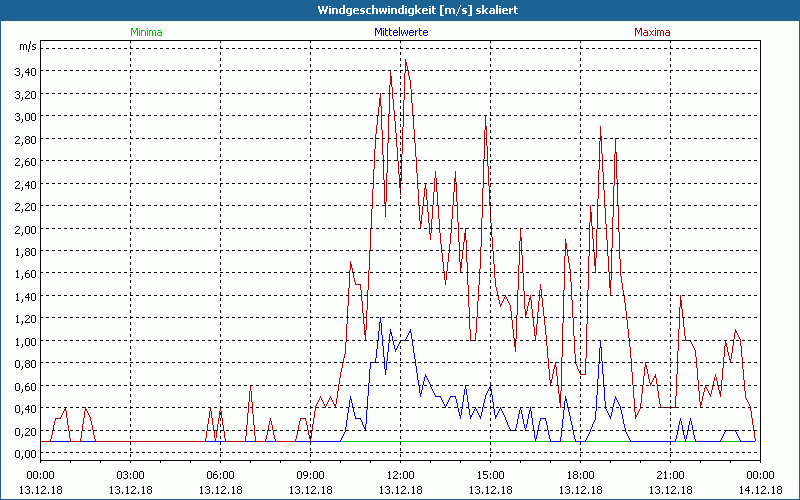Select the 3,40 y-axis value
Viewport: 800px width, 500px height.
click(25, 71)
